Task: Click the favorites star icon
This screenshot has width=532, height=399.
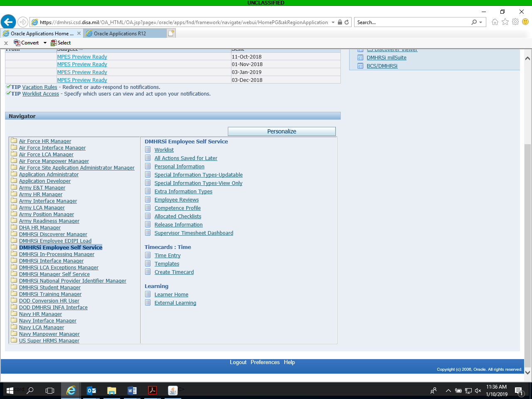Action: click(505, 22)
